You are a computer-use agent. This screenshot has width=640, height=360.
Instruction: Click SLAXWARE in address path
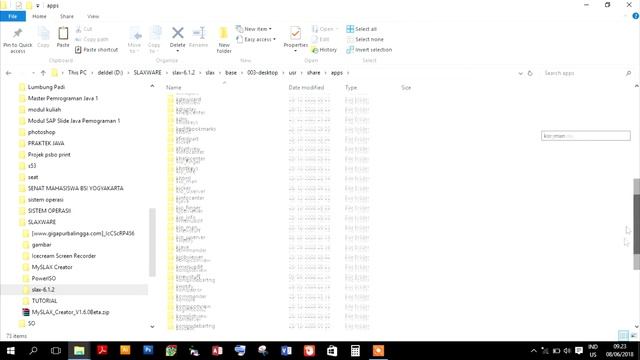147,73
